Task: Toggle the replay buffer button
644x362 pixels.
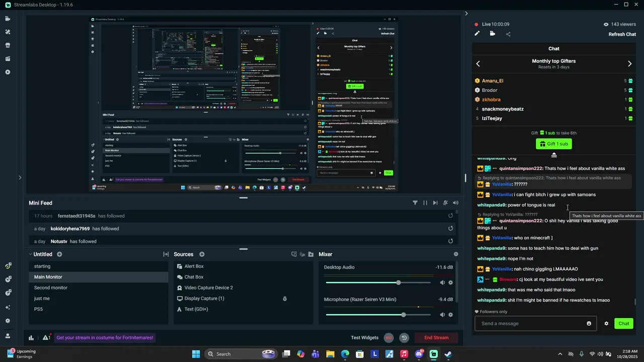Action: click(x=404, y=338)
